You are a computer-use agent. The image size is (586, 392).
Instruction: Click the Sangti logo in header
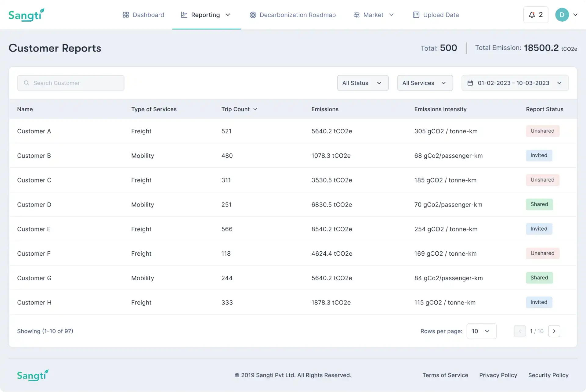pyautogui.click(x=26, y=15)
